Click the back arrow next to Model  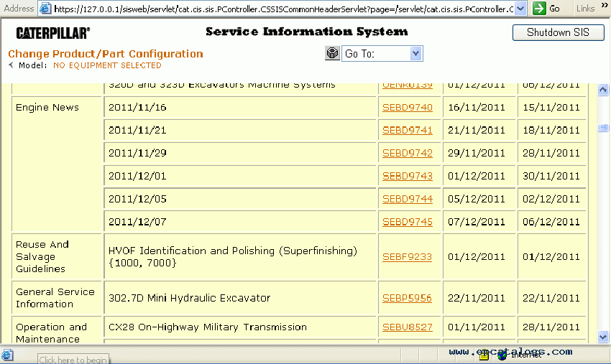click(11, 65)
